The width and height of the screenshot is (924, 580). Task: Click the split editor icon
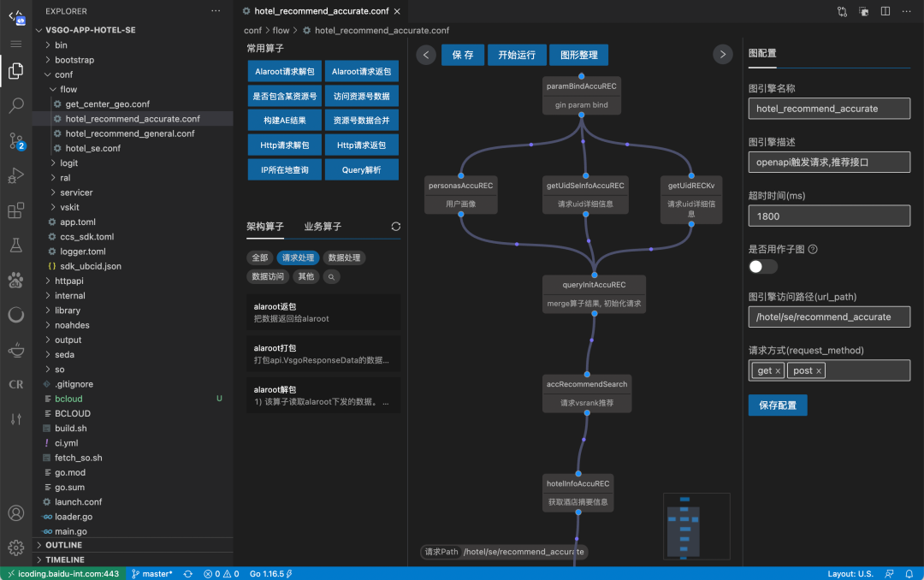pos(885,11)
